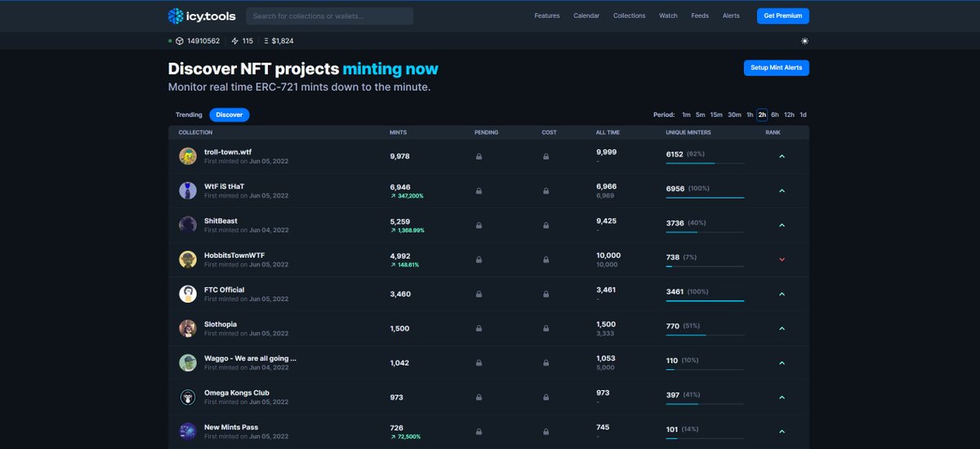Screen dimensions: 980x449
Task: Click rank up arrow for Waggo row
Action: pos(782,362)
